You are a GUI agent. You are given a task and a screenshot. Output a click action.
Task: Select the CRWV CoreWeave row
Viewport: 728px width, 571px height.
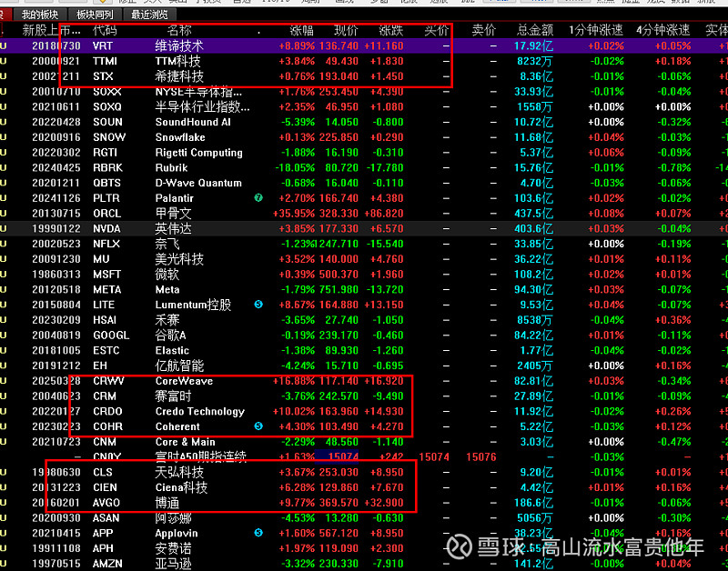pyautogui.click(x=364, y=381)
